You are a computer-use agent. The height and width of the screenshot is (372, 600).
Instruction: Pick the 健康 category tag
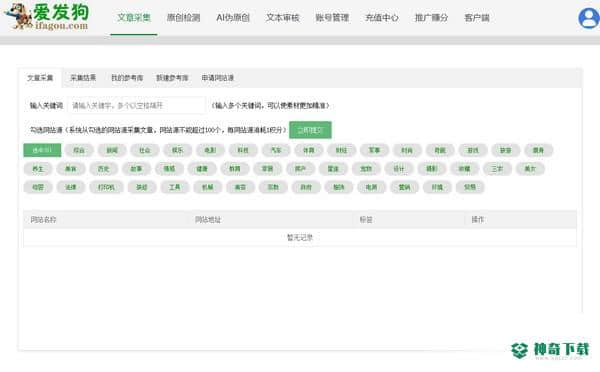[202, 169]
